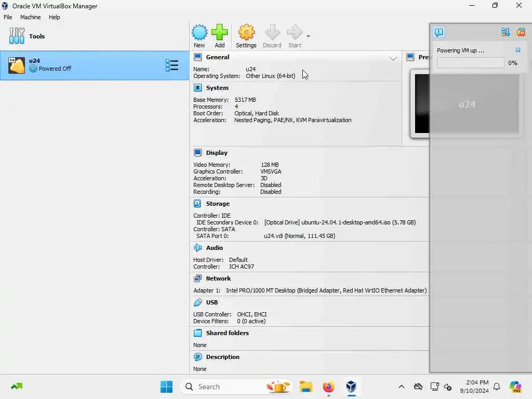Show hidden system tray icons chevron

[402, 387]
